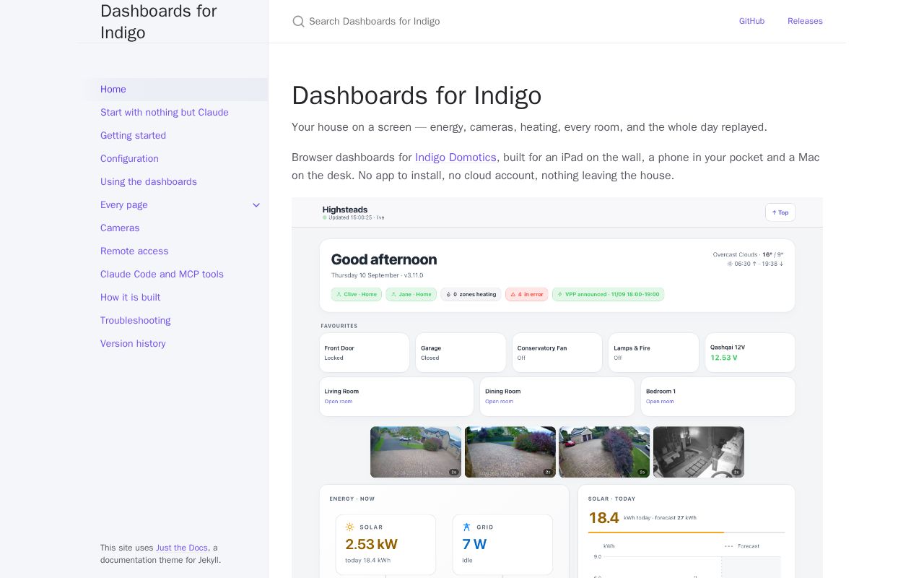
Task: Click the green live status dot under Highsteads
Action: (x=325, y=217)
